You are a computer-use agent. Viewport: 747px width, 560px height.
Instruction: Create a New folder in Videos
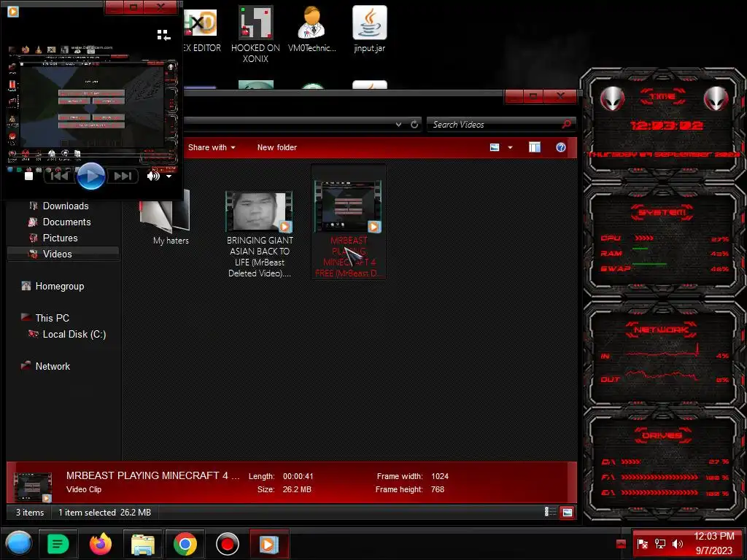click(x=276, y=147)
